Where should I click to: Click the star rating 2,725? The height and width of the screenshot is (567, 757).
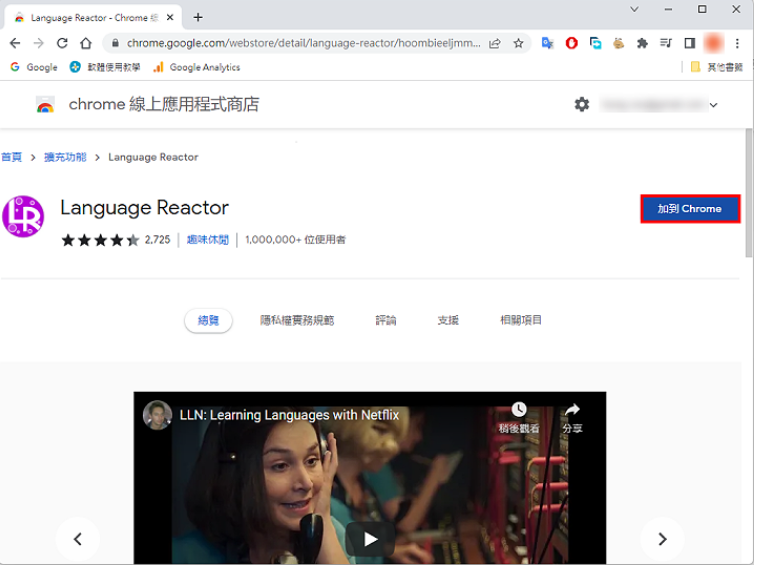tap(116, 240)
